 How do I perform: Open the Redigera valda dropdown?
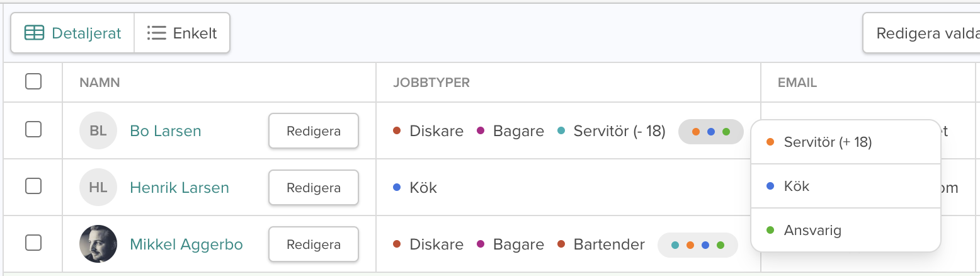pyautogui.click(x=921, y=33)
